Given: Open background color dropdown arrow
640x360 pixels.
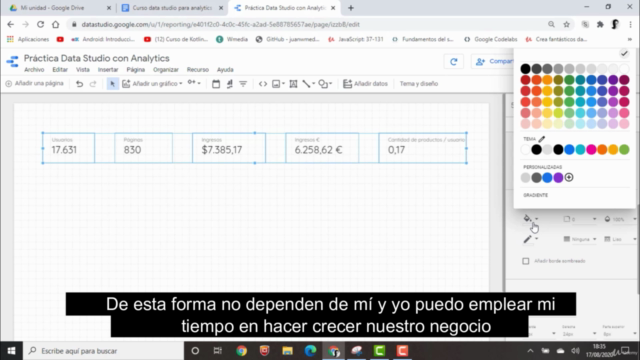Looking at the screenshot, I should coord(537,219).
